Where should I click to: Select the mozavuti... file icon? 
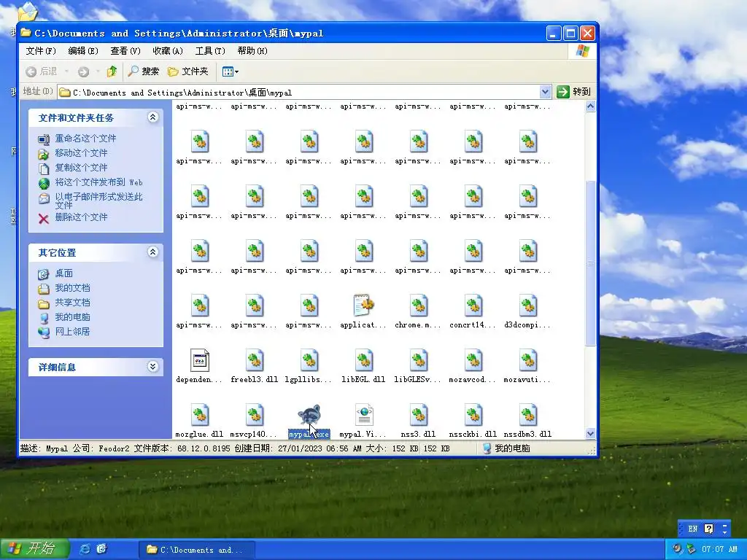coord(528,360)
